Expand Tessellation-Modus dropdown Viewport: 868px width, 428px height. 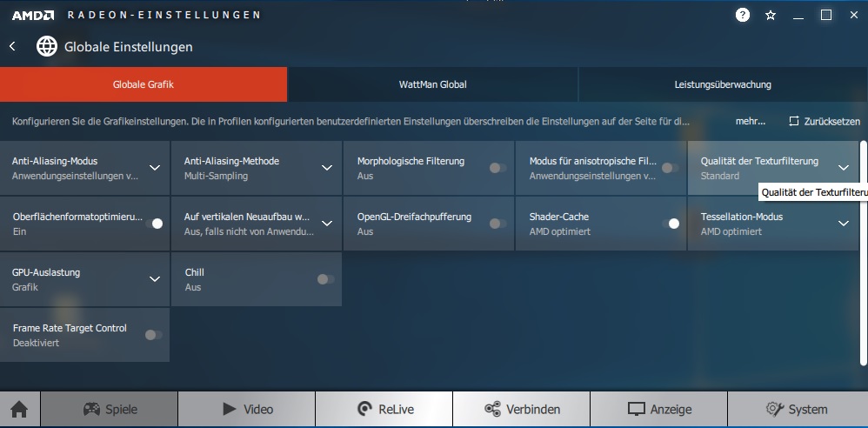843,224
